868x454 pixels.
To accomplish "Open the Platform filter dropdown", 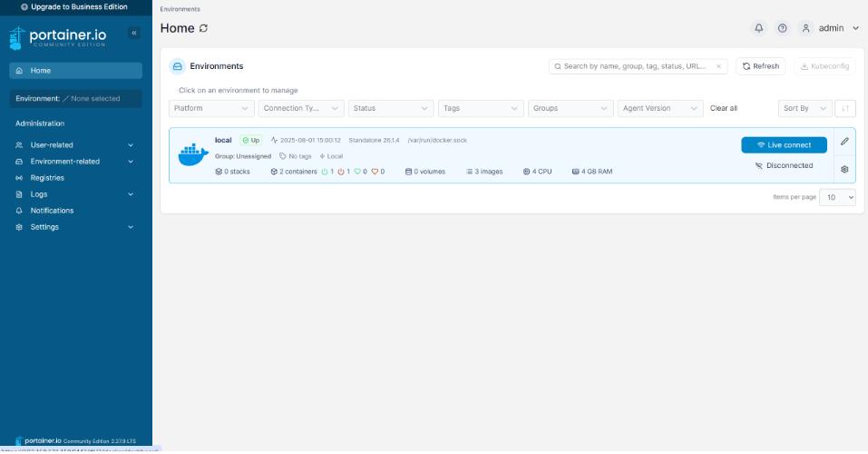I will (212, 108).
